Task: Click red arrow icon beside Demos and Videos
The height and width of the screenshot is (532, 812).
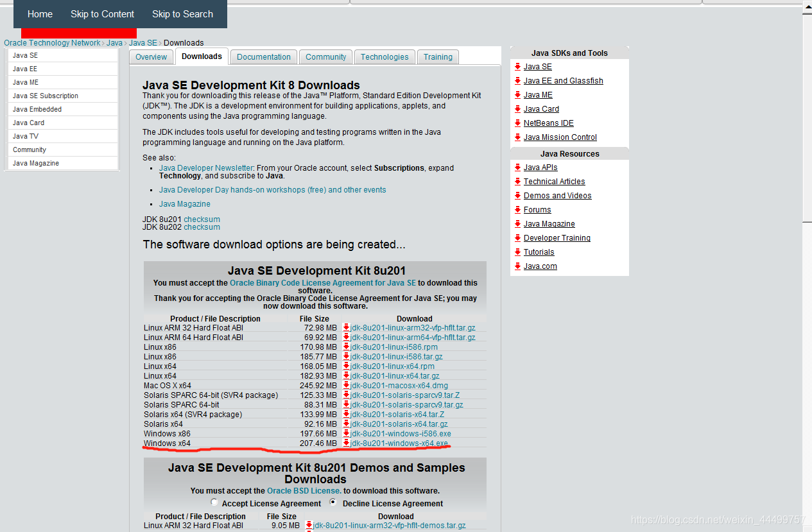Action: coord(517,196)
